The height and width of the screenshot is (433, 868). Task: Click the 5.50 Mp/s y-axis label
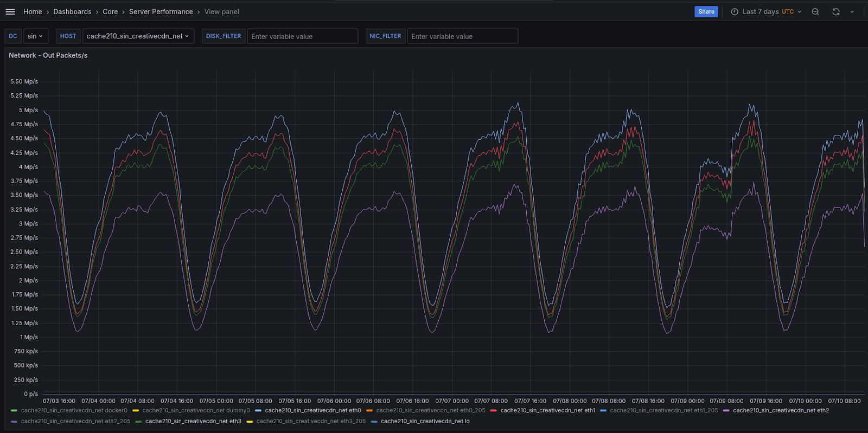(24, 82)
